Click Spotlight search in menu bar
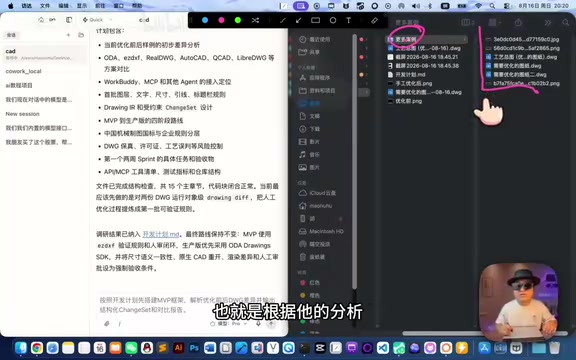Viewport: 576px width, 360px height. point(492,6)
